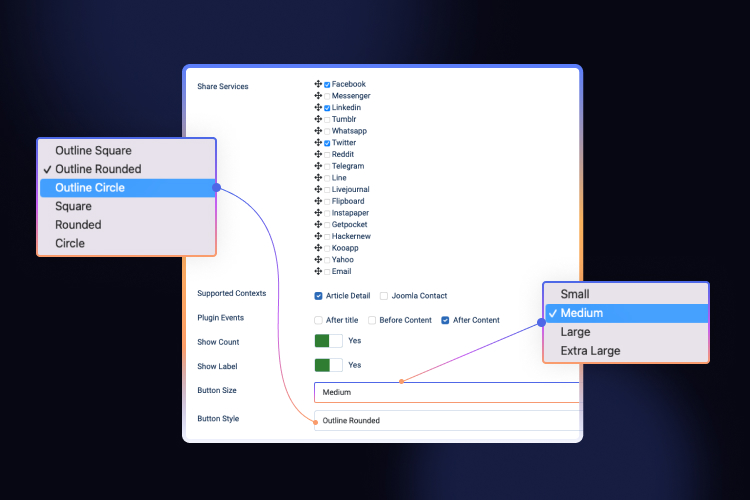Screen dimensions: 750x500
Task: Click the move handle beside Flipboard
Action: pyautogui.click(x=318, y=201)
